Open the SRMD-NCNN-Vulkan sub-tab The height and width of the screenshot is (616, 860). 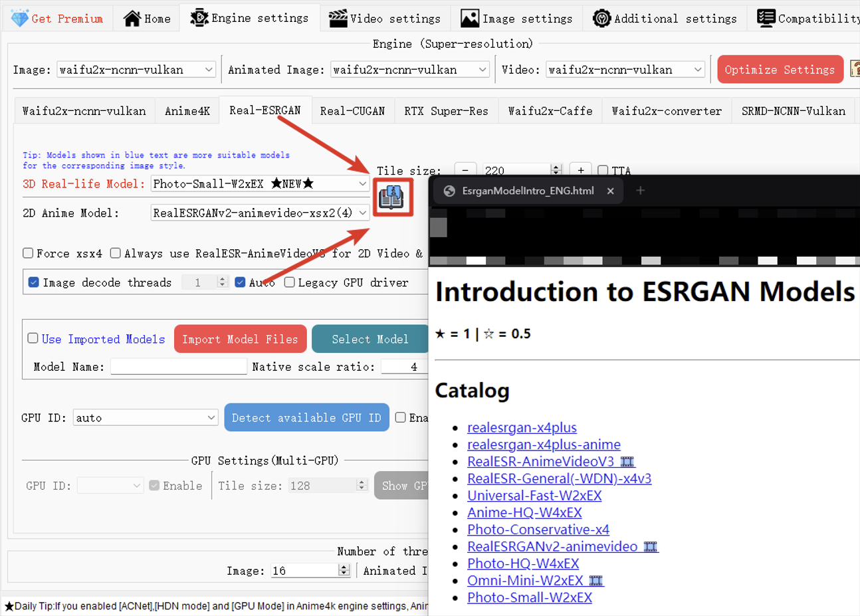(x=794, y=111)
